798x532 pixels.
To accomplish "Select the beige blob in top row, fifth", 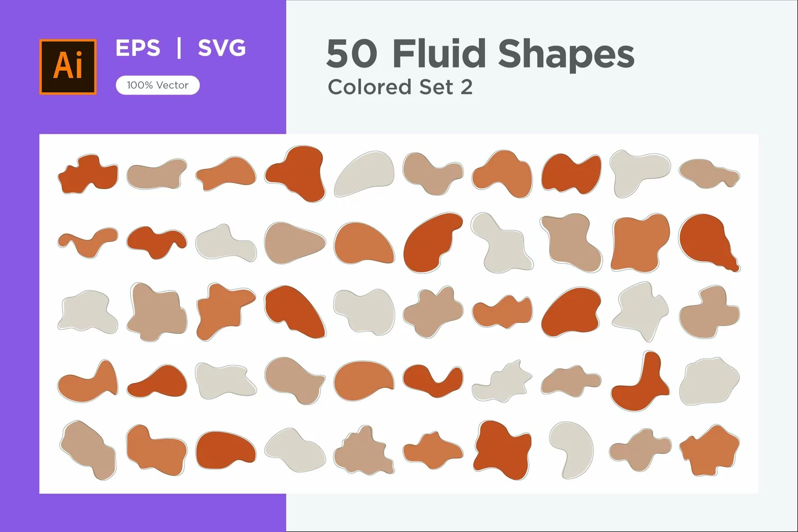I will pyautogui.click(x=364, y=173).
